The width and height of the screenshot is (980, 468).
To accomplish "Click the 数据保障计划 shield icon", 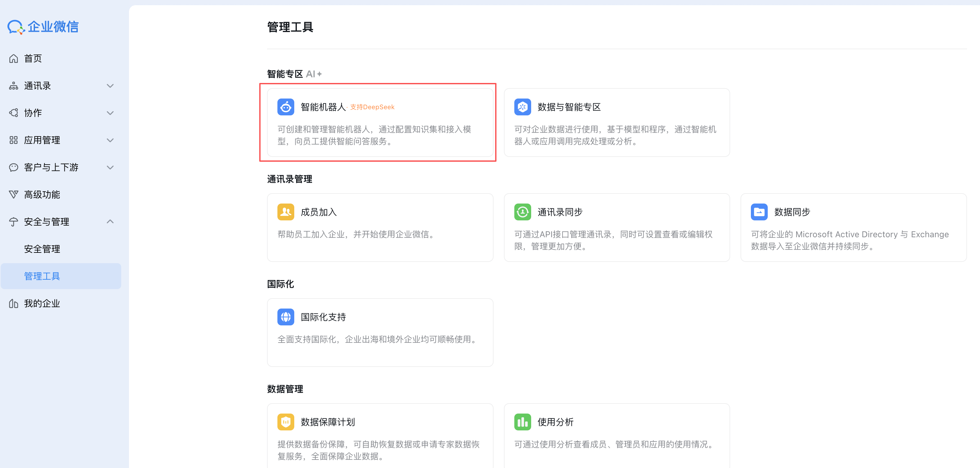I will pos(286,422).
